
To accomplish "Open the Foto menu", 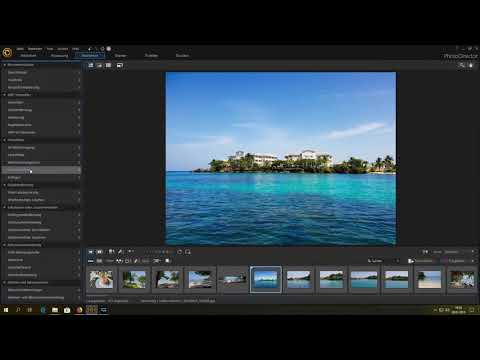I will [x=50, y=49].
